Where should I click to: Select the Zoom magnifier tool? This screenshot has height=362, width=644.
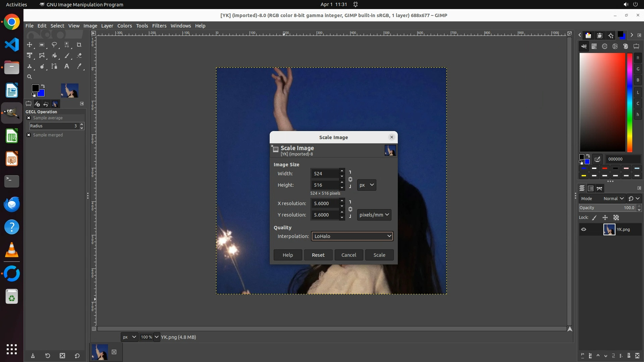[x=30, y=77]
